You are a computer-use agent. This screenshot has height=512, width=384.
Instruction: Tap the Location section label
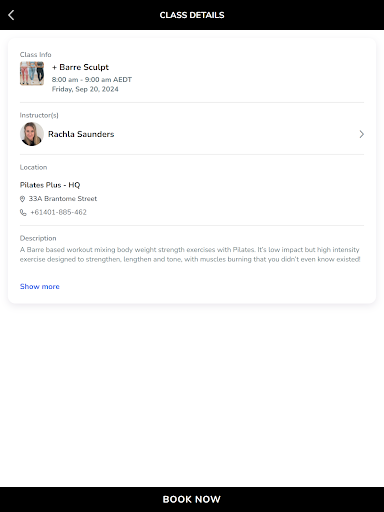[33, 167]
